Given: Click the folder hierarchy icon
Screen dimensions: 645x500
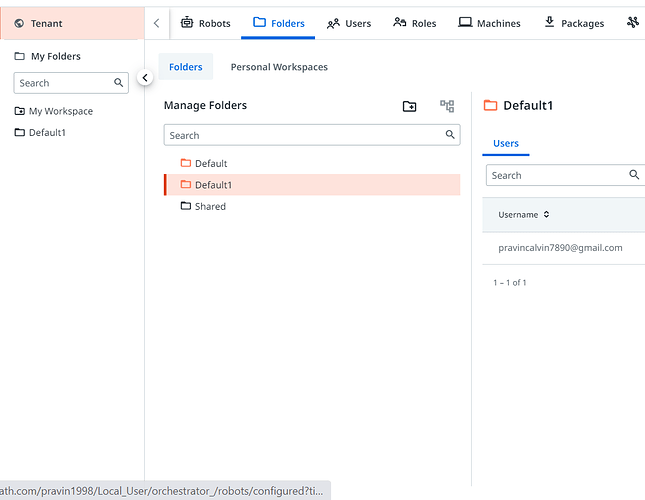Looking at the screenshot, I should click(x=447, y=106).
